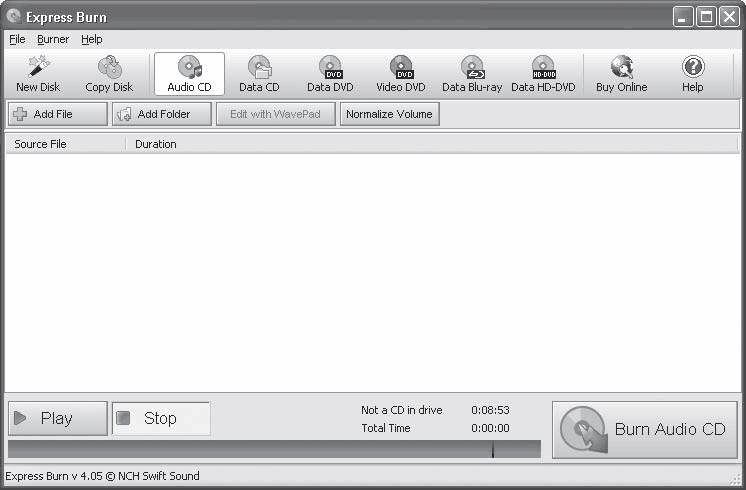
Task: Click the Add Folder button
Action: (x=162, y=114)
